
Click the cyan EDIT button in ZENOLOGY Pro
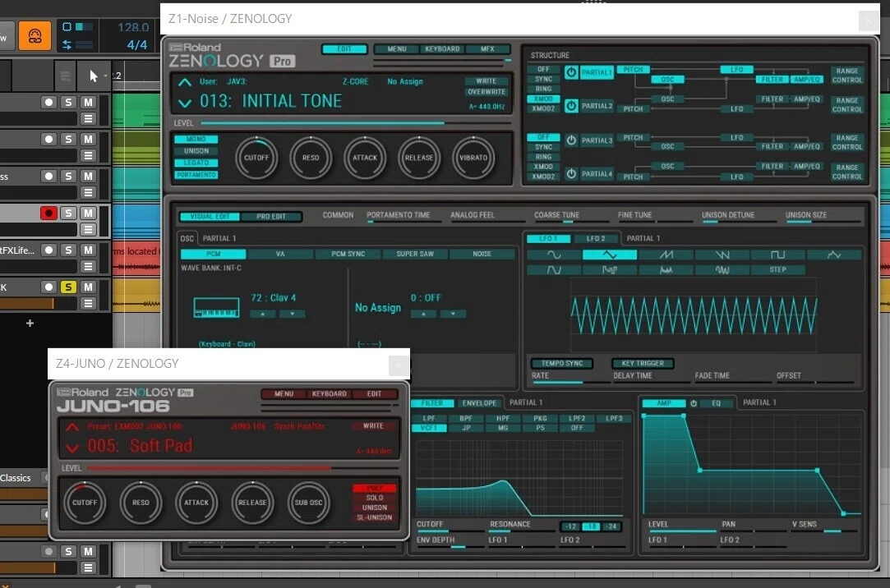(x=344, y=49)
